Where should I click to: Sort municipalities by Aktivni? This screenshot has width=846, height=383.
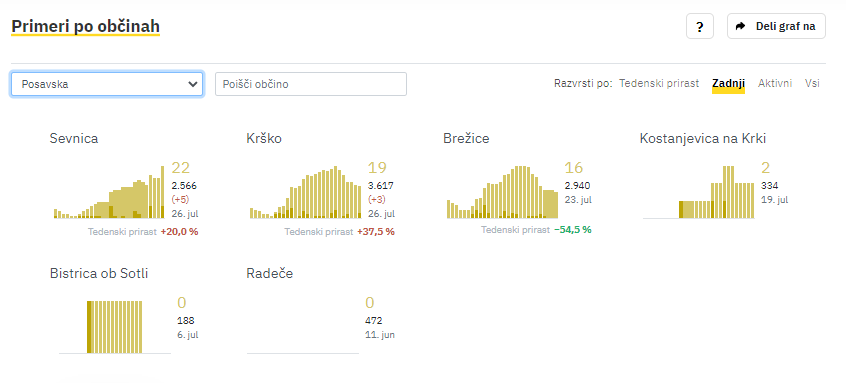(x=775, y=83)
